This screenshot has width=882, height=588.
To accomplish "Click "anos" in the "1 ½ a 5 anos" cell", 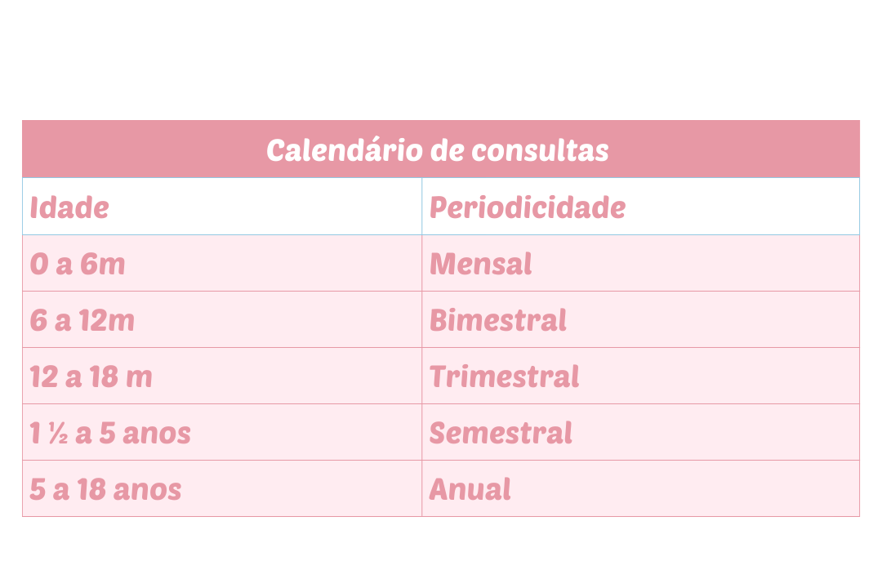I will [x=156, y=433].
